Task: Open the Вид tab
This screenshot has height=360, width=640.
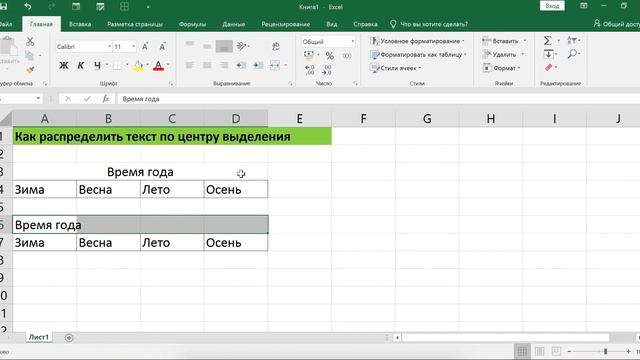Action: [331, 24]
